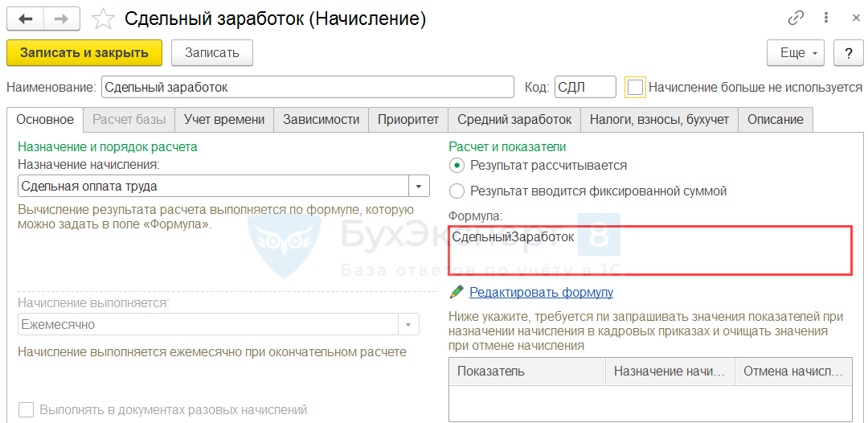Screen dimensions: 868x423
Task: Open help with question mark button
Action: [848, 53]
